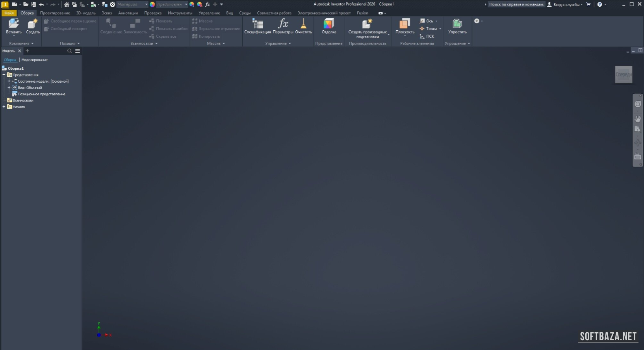Open the Спецификация (bill of materials) tool
Viewport: 644px width, 350px height.
click(257, 24)
